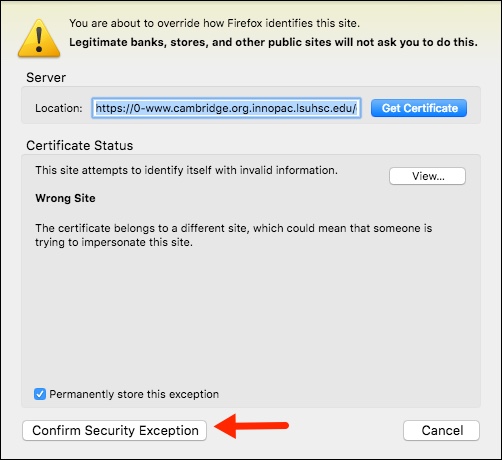Image resolution: width=502 pixels, height=460 pixels.
Task: Click the 'override how Firefox identifies' message
Action: [x=214, y=23]
